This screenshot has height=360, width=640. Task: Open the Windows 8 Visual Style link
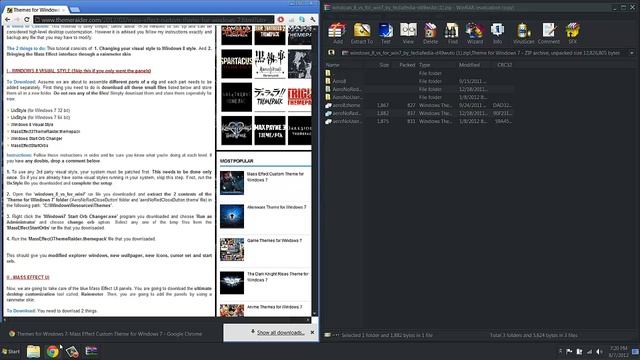pos(32,124)
